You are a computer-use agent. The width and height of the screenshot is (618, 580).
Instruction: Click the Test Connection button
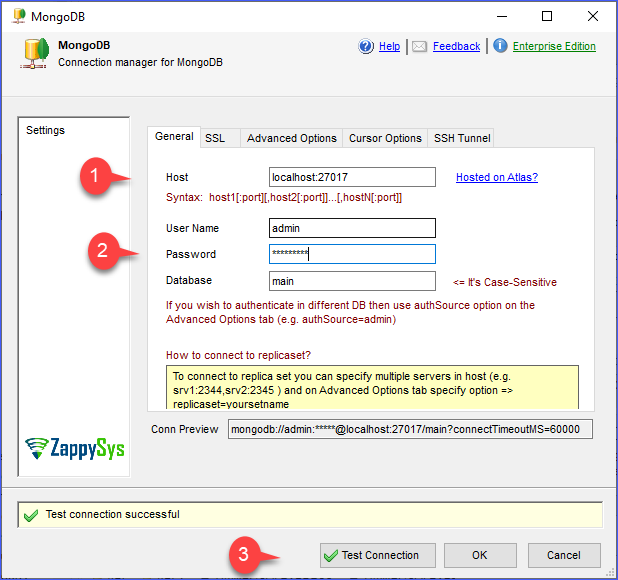click(x=378, y=555)
